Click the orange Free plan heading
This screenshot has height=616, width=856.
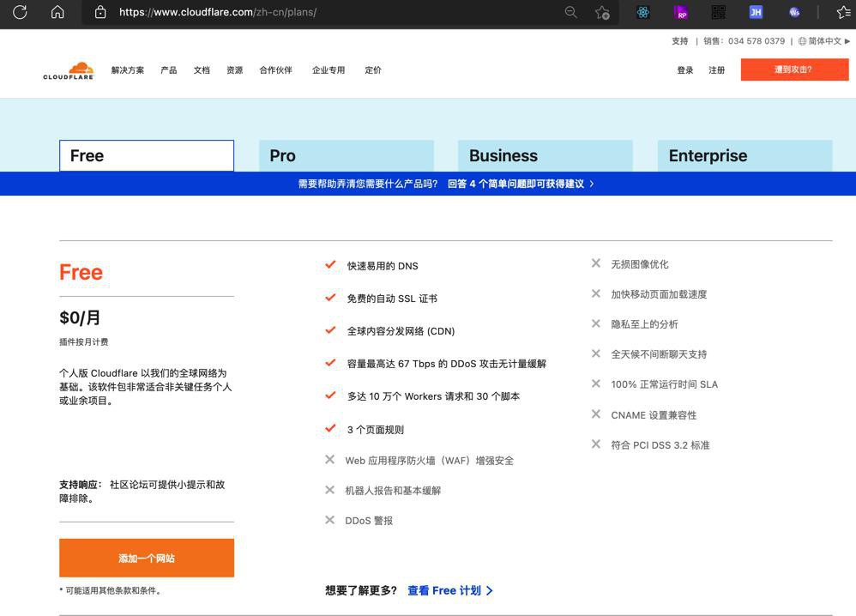click(81, 272)
